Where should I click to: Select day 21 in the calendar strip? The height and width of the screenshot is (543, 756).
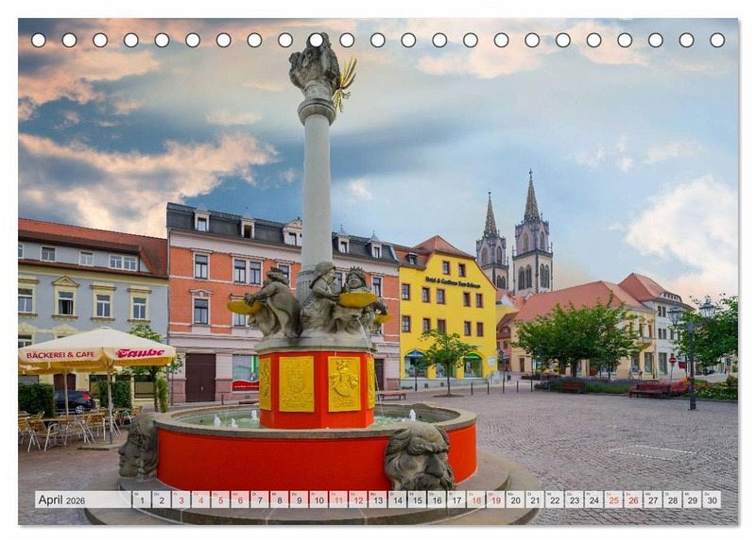535,500
